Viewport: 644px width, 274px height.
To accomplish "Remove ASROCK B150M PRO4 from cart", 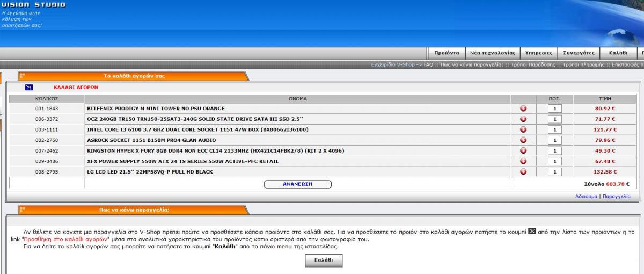I will tap(523, 140).
